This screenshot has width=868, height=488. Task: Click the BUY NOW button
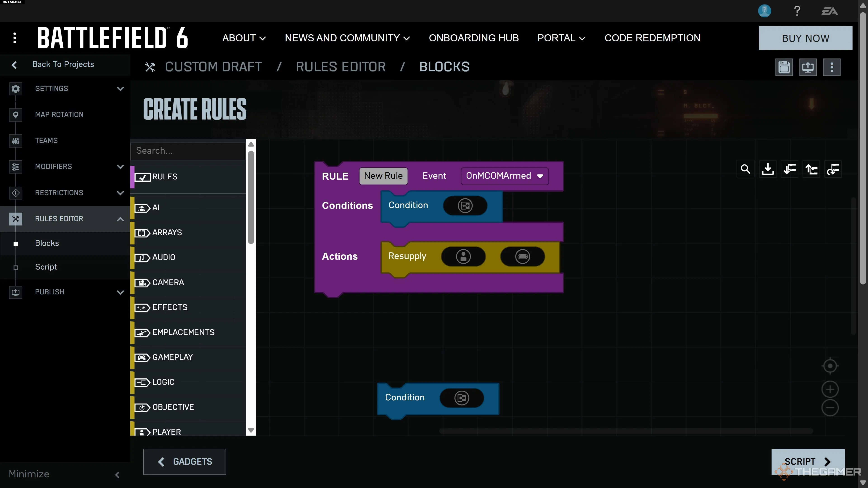point(805,38)
